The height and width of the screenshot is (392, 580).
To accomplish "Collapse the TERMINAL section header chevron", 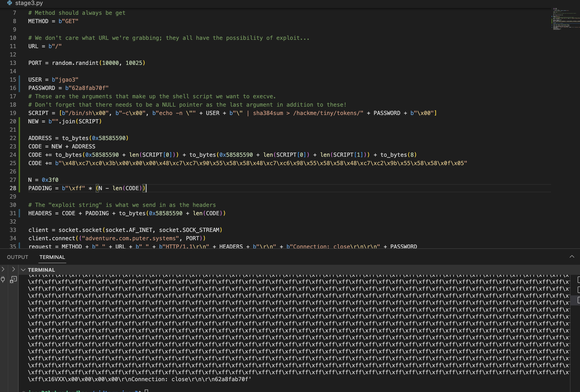I will (23, 270).
